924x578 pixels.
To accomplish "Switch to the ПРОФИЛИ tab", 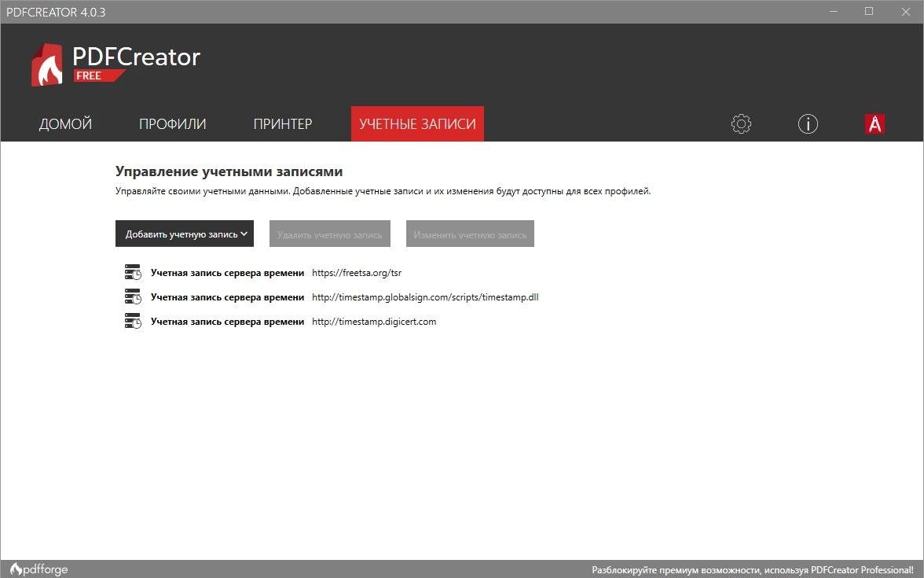I will click(x=173, y=124).
